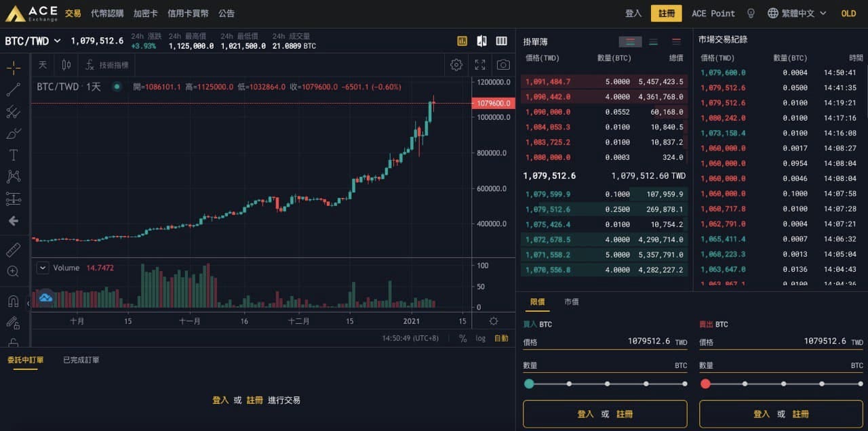The height and width of the screenshot is (431, 868).
Task: Click the red sell amount slider handle
Action: click(705, 384)
